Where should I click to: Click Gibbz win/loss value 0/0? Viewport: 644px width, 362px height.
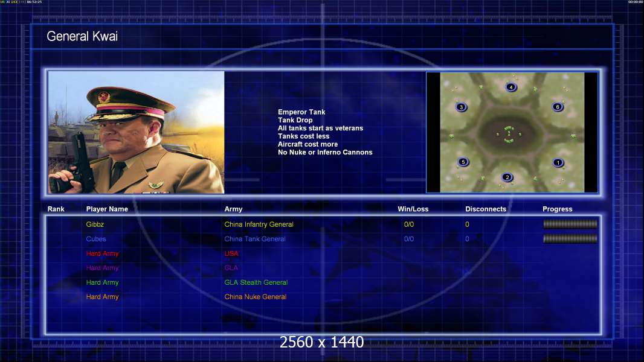click(x=408, y=224)
